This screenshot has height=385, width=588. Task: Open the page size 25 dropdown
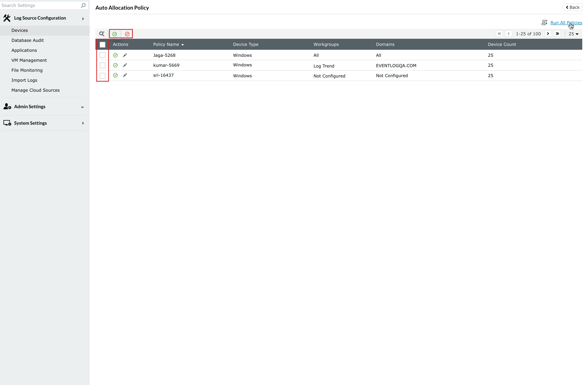pyautogui.click(x=573, y=34)
